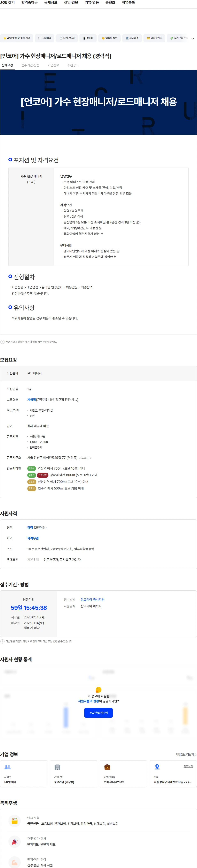Click the 2호선 badge for 역삼역
Image resolution: width=197 pixels, height=868 pixels.
32,468
